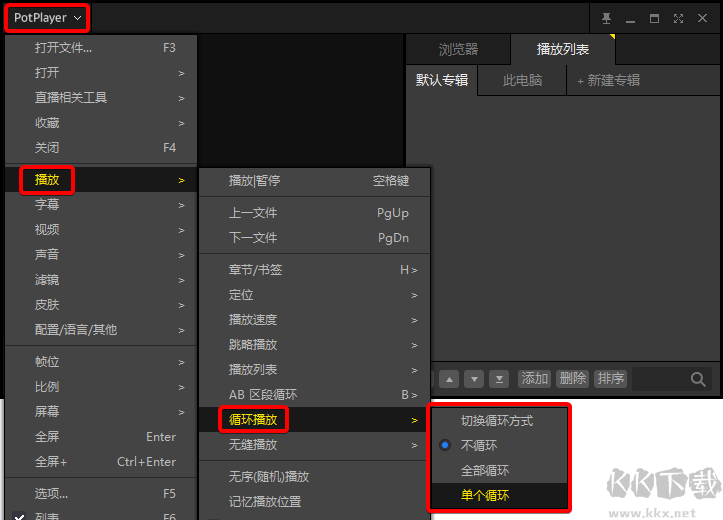Click the 添加 button in playlist
This screenshot has width=723, height=520.
point(534,379)
